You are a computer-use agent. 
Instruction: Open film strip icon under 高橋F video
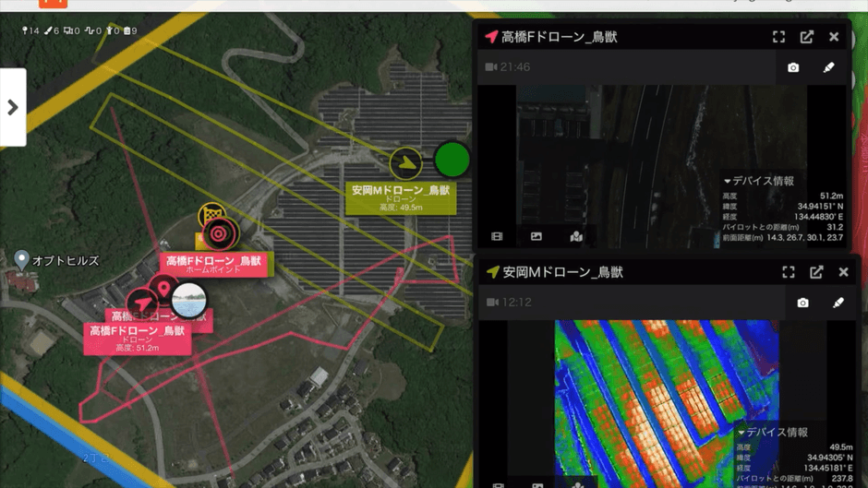tap(497, 236)
